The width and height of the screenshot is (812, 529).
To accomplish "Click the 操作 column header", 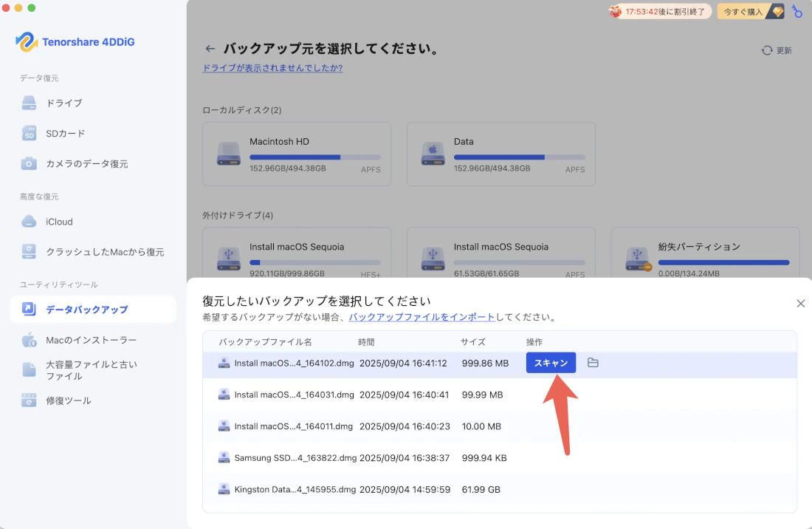I will click(534, 342).
